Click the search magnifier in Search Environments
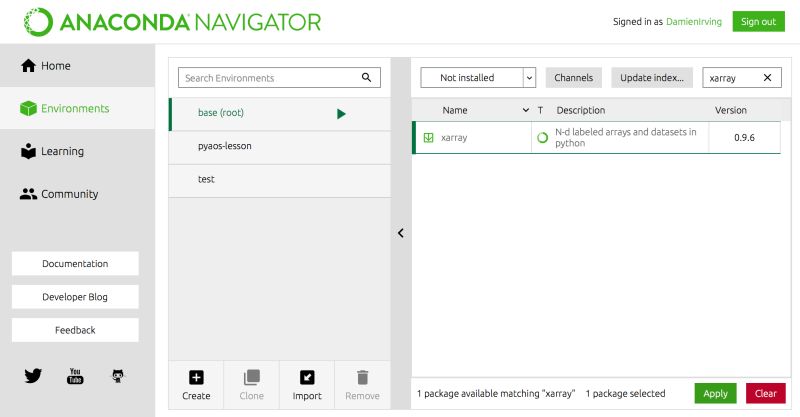 366,78
